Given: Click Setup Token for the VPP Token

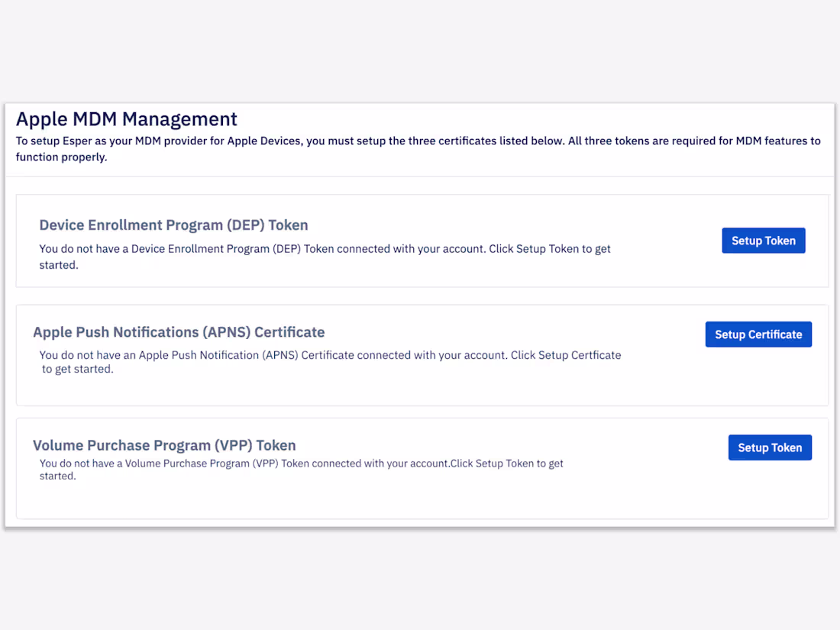Looking at the screenshot, I should tap(770, 447).
